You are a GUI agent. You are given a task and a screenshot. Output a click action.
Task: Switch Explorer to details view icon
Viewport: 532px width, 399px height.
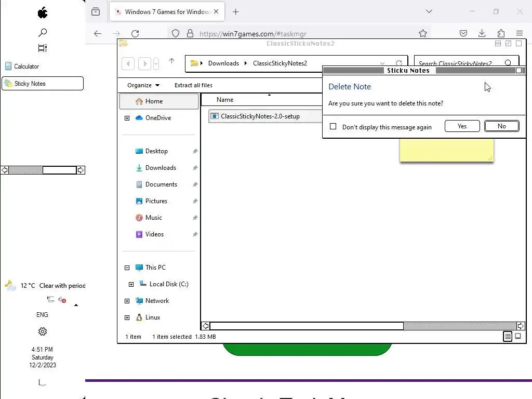(x=508, y=336)
